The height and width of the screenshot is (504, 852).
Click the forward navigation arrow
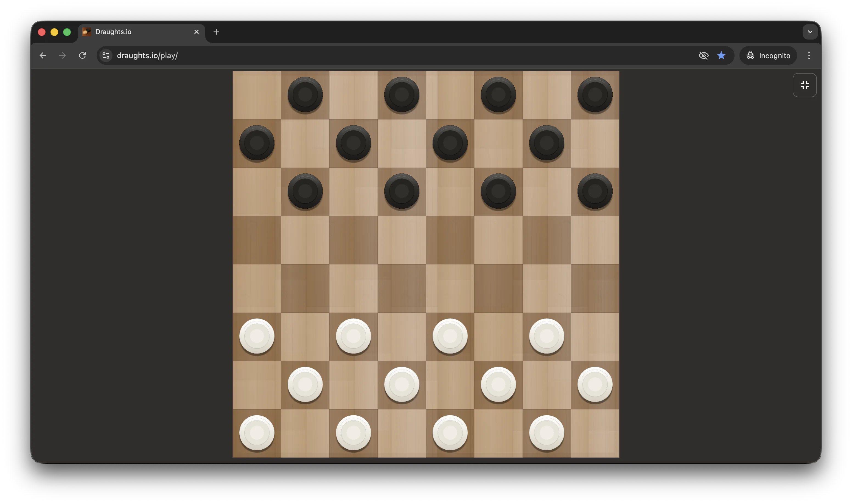[x=62, y=55]
